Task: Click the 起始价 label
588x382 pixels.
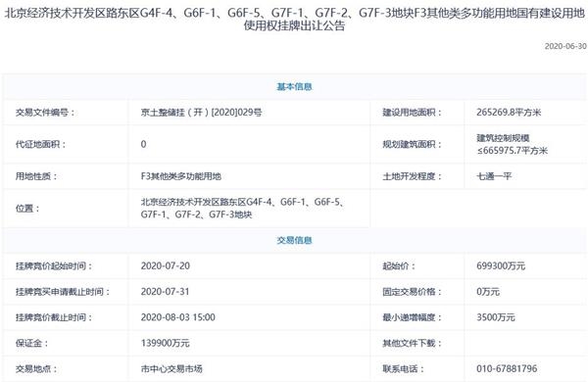Action: click(x=399, y=266)
